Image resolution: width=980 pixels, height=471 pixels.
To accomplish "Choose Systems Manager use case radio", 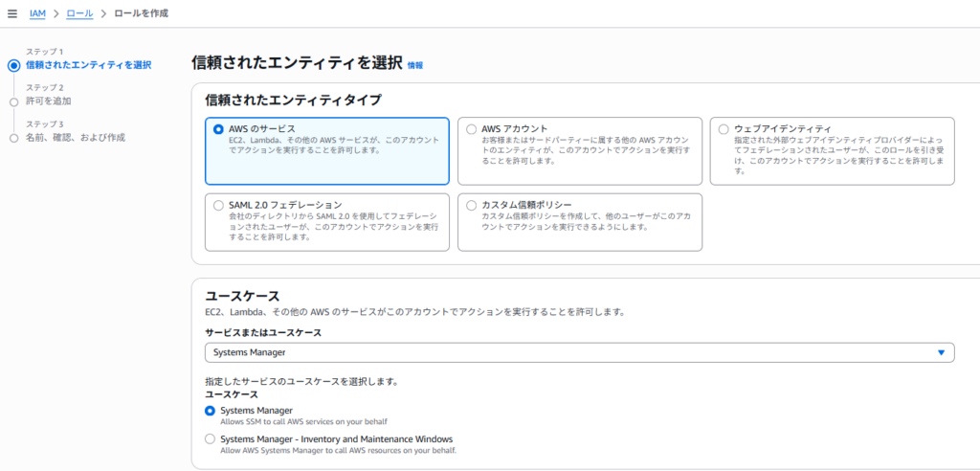I will (210, 411).
